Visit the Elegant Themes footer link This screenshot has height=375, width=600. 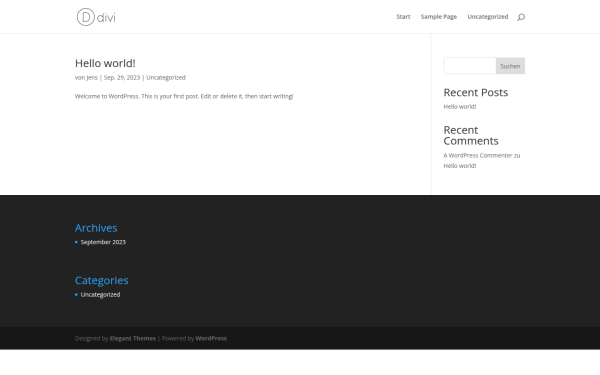(133, 338)
